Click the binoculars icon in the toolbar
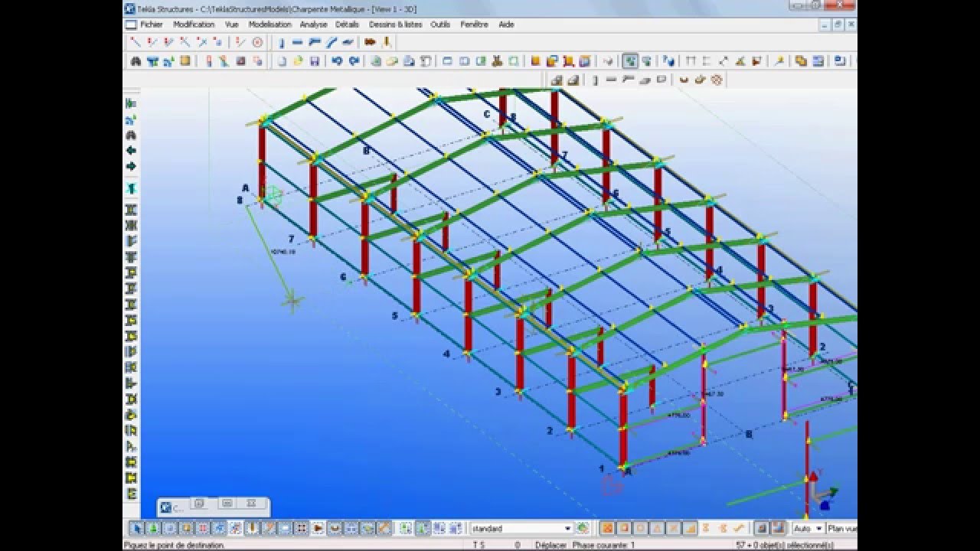Viewport: 980px width, 551px height. coord(136,60)
